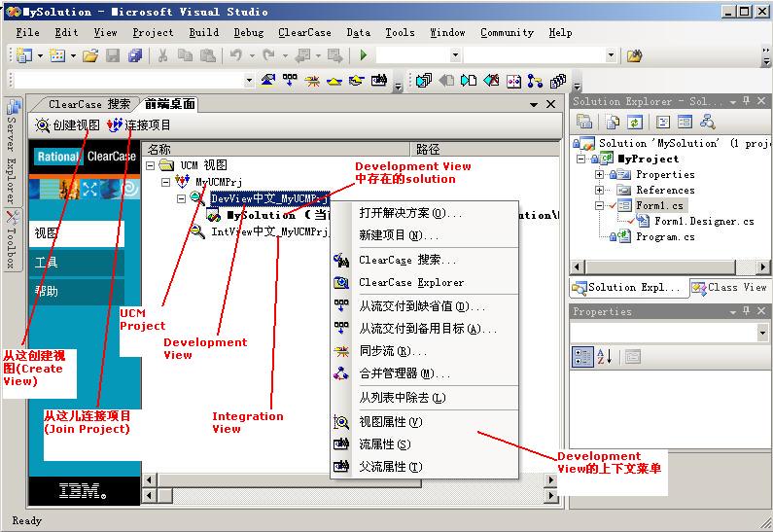Click the ClearCase deliver stream toolbar icon
This screenshot has width=773, height=532.
coord(290,80)
